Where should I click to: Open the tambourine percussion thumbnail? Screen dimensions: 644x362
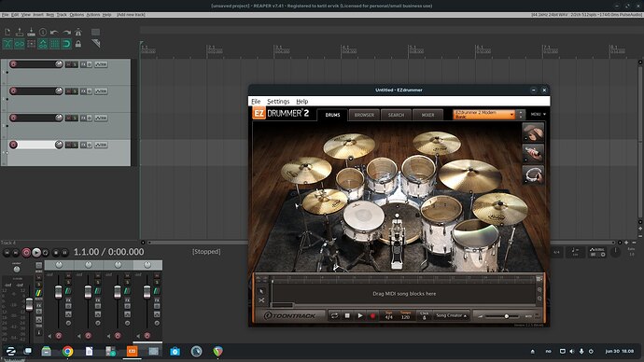pyautogui.click(x=533, y=174)
